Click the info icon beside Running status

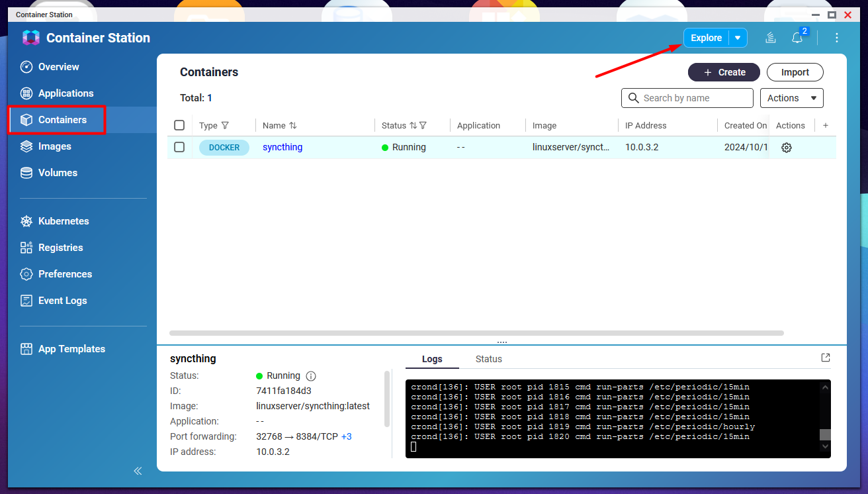click(311, 376)
